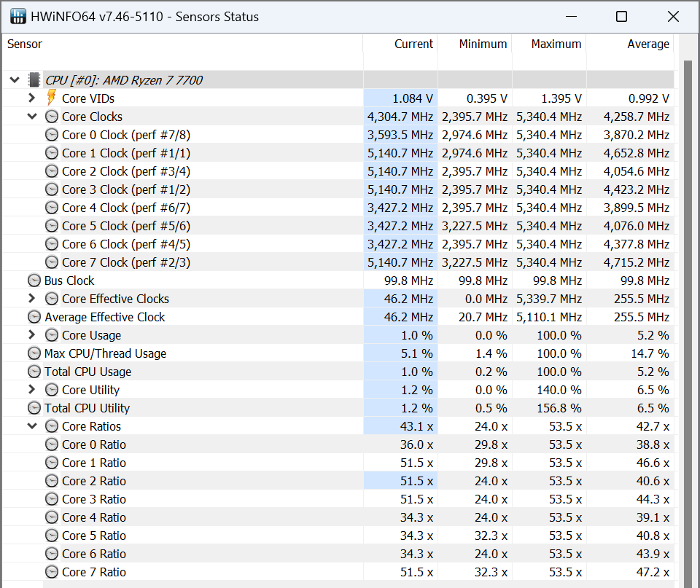Click Core 7 Clock average 4,715.2 MHz

point(636,263)
